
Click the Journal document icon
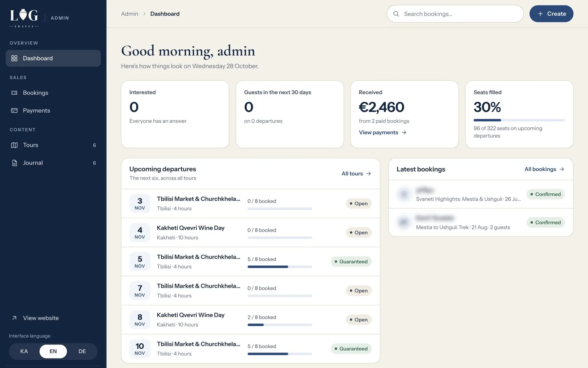[14, 163]
